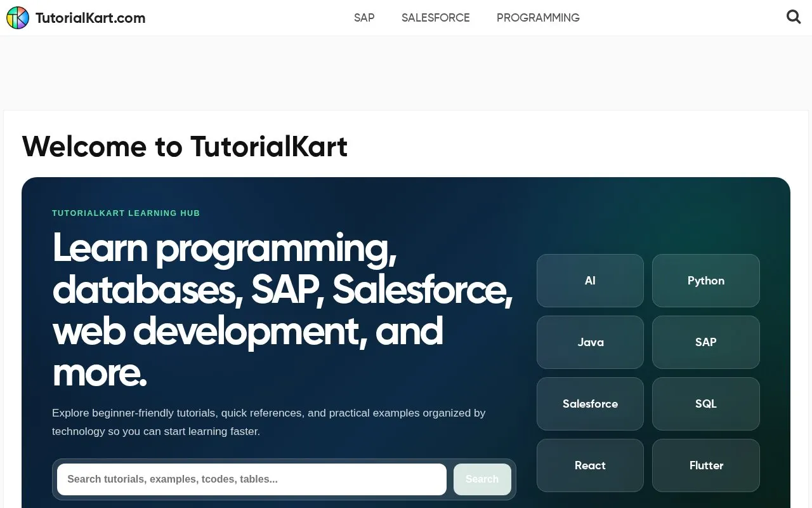Choose the SQL topic tile
The width and height of the screenshot is (812, 508).
click(706, 404)
